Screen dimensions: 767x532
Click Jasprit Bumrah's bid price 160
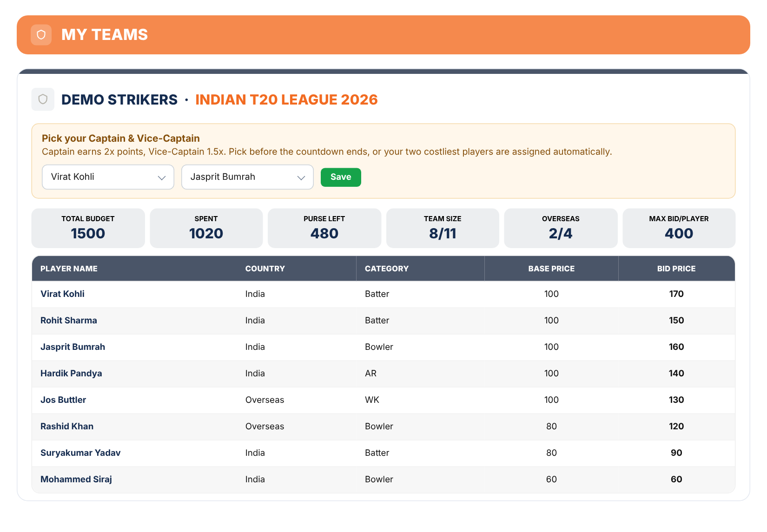pyautogui.click(x=676, y=347)
